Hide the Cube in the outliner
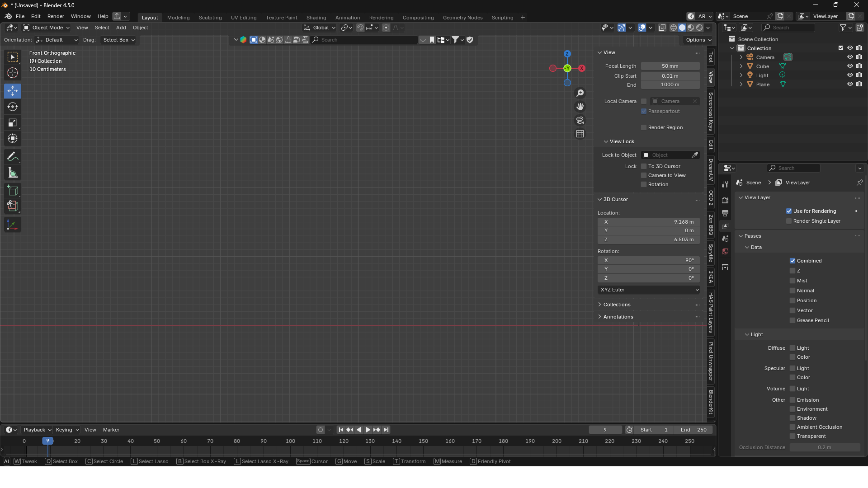Viewport: 868px width, 488px height. (850, 66)
